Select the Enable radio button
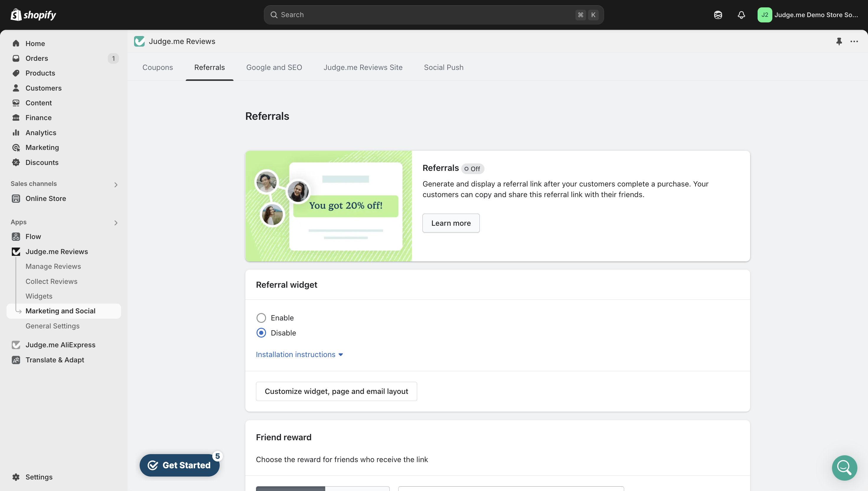This screenshot has height=491, width=868. point(261,318)
